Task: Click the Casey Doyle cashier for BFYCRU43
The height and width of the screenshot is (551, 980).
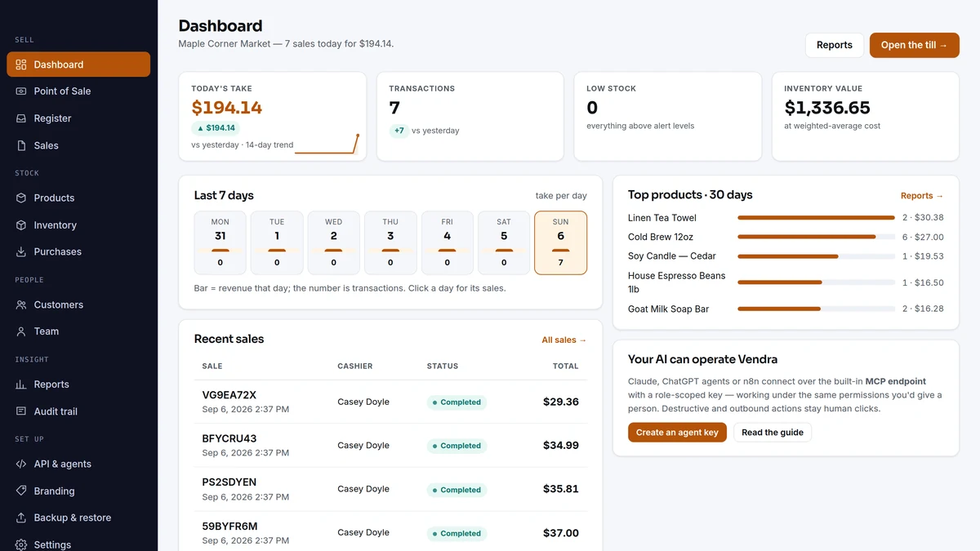Action: click(x=363, y=446)
